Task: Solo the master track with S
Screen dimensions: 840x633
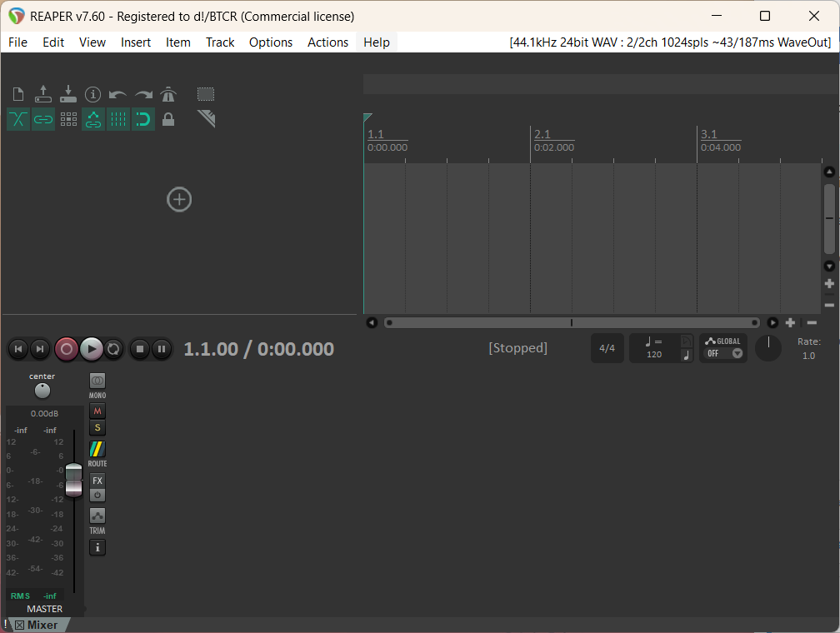Action: pyautogui.click(x=97, y=427)
